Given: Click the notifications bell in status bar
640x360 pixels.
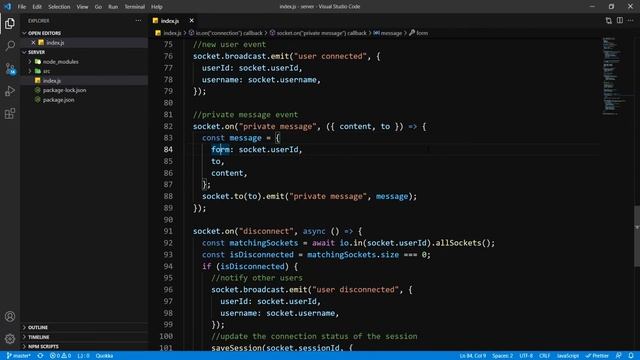Looking at the screenshot, I should (x=631, y=356).
